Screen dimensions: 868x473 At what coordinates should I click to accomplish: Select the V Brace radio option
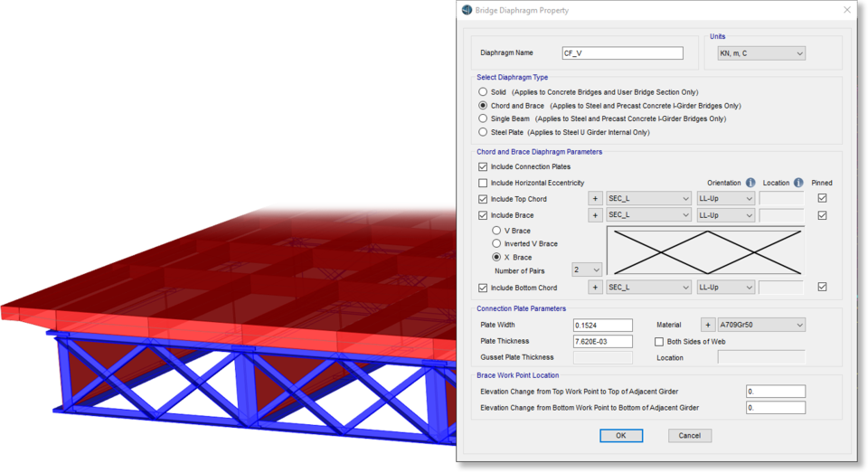coord(496,231)
